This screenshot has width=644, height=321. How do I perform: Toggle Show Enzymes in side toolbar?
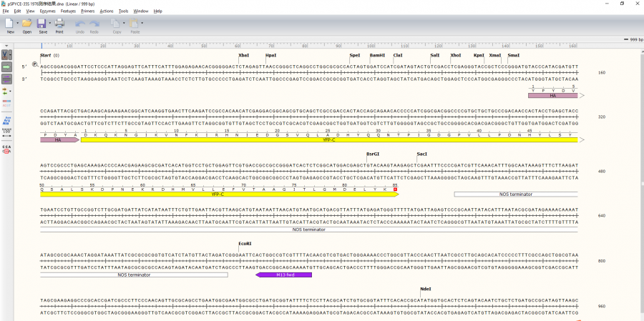(5, 54)
